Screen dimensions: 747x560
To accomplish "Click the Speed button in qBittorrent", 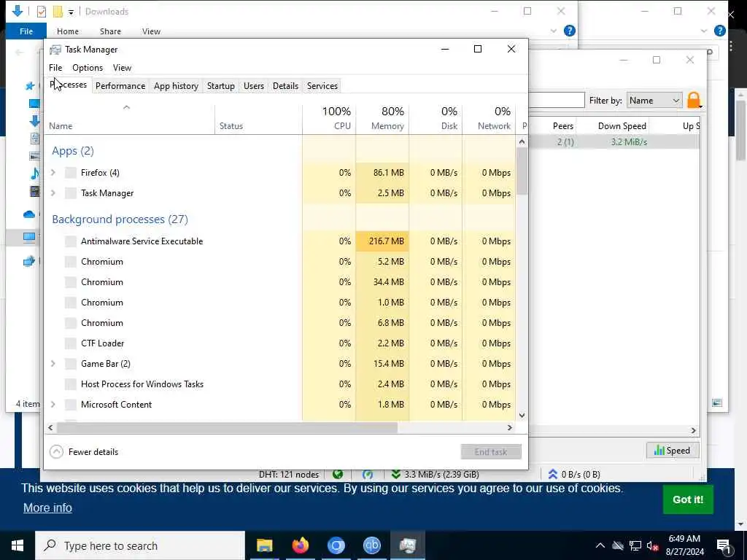I will pos(672,451).
